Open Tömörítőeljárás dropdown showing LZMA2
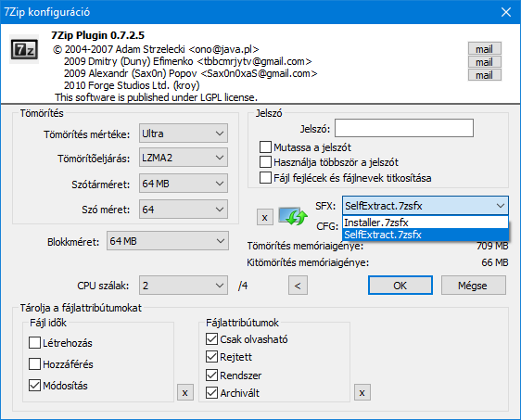The width and height of the screenshot is (521, 420). [x=184, y=158]
